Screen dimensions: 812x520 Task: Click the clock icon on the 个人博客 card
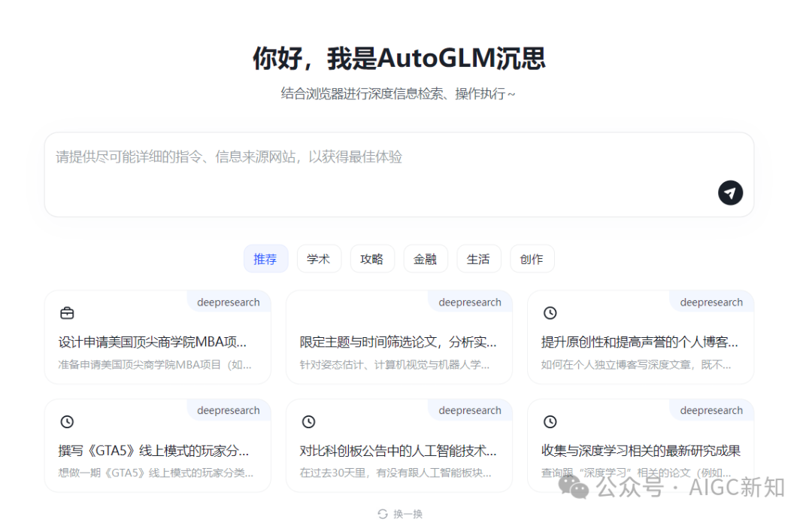pos(550,313)
